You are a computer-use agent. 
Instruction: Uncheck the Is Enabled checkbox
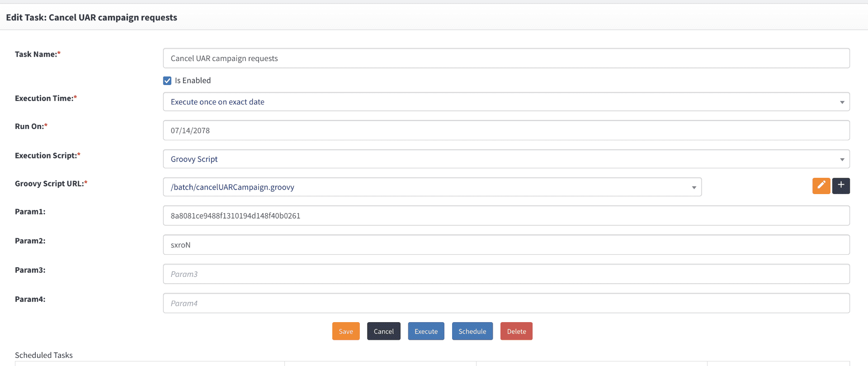pyautogui.click(x=167, y=81)
